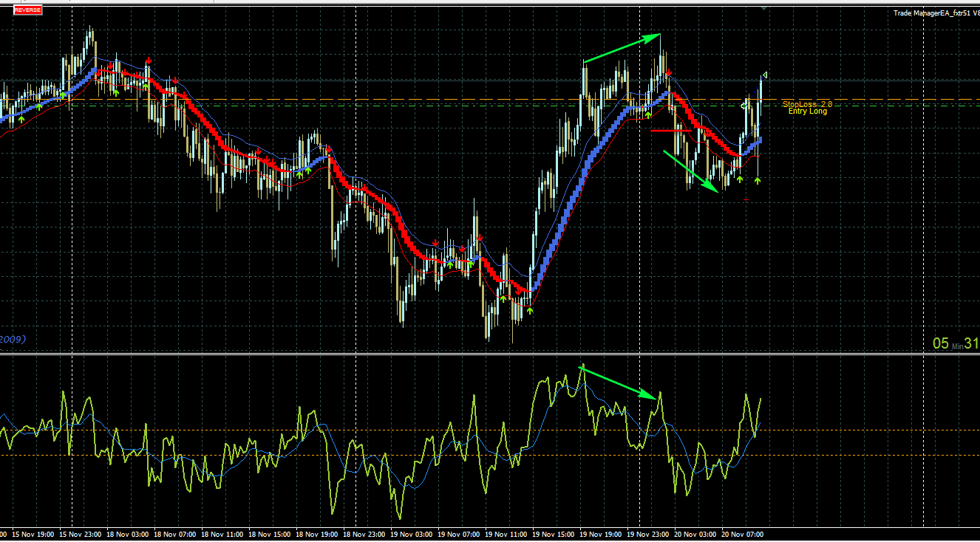Screen dimensions: 980x542
Task: Select the orange dashed StopLoss line
Action: [x=490, y=99]
